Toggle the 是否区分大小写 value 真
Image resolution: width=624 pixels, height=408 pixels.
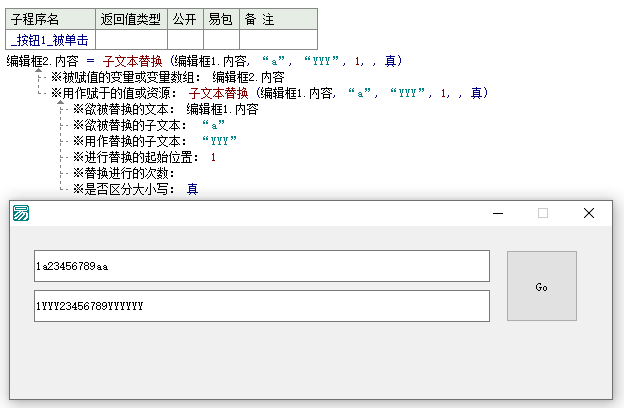192,189
